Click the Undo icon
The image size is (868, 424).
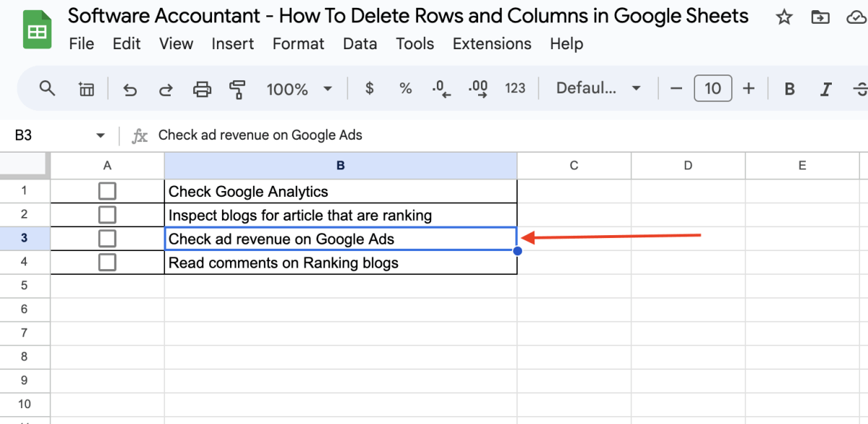[129, 88]
